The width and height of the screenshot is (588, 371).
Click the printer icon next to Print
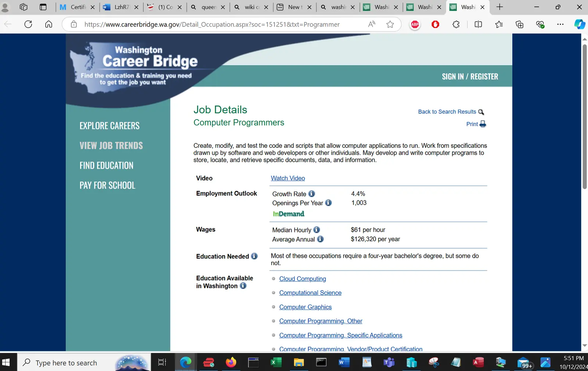pos(483,124)
